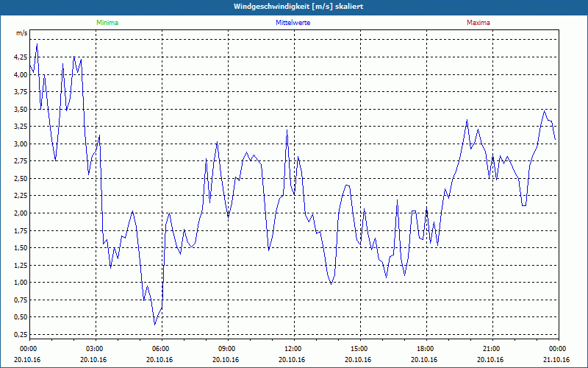Click the 12:00 time axis label
Viewport: 588px width, 368px height.
pos(292,349)
